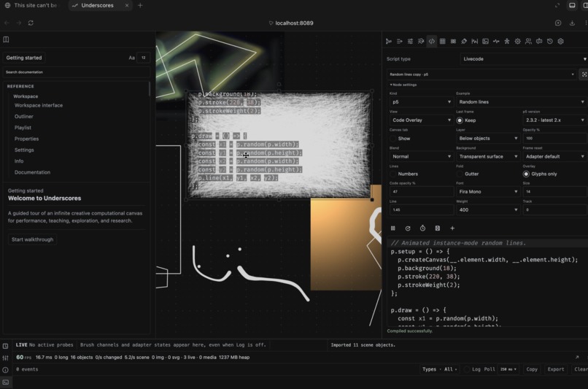Pause the running script

pos(393,228)
